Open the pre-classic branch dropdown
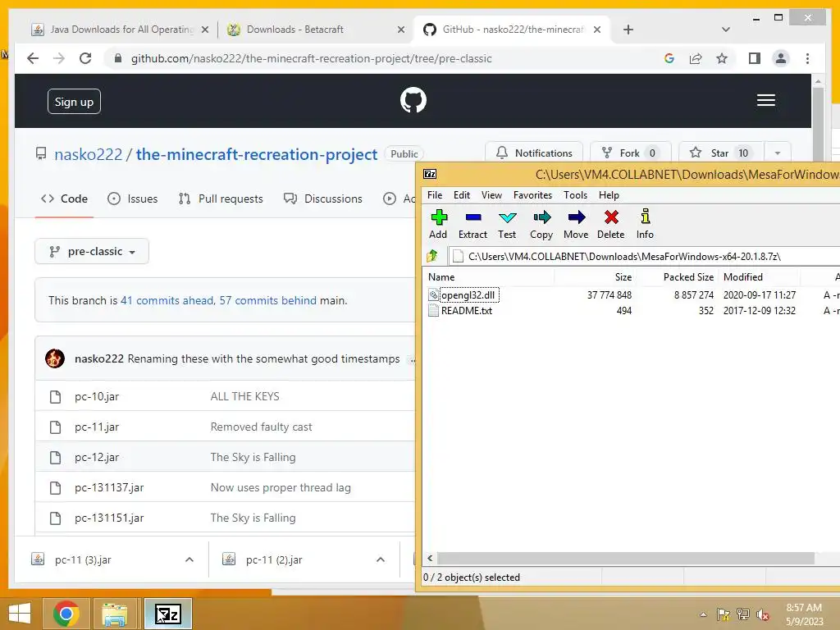This screenshot has height=630, width=840. click(92, 251)
